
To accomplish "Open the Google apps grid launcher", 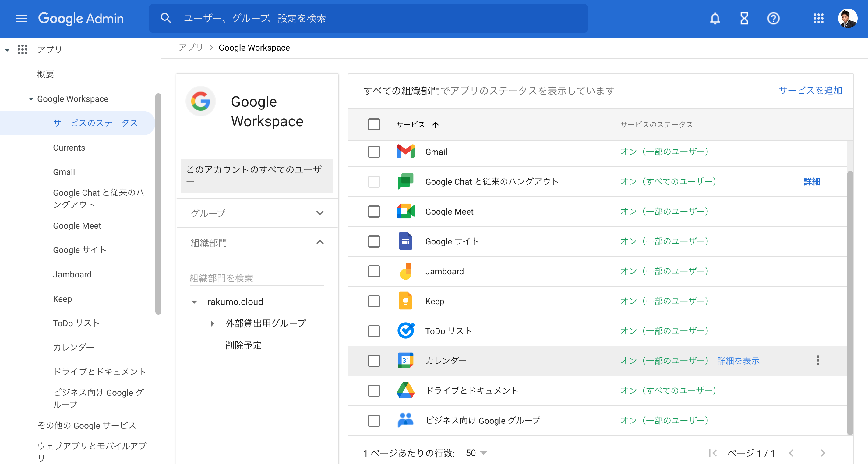I will 818,18.
